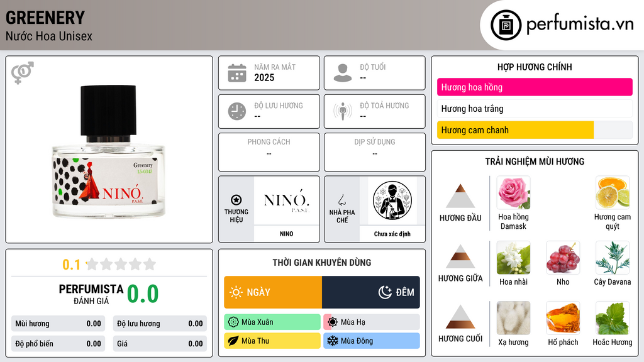
Task: Click the Phong cách info card
Action: pyautogui.click(x=269, y=152)
